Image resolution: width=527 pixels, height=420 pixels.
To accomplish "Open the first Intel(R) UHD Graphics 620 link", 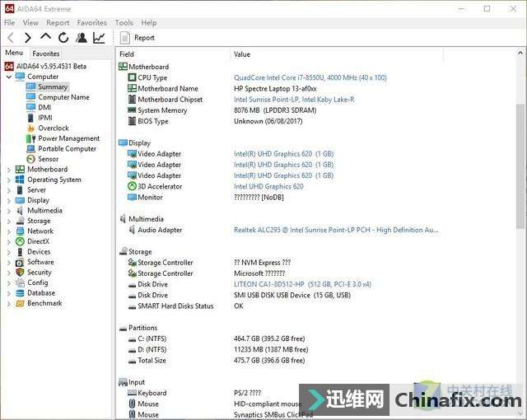I will pyautogui.click(x=283, y=154).
